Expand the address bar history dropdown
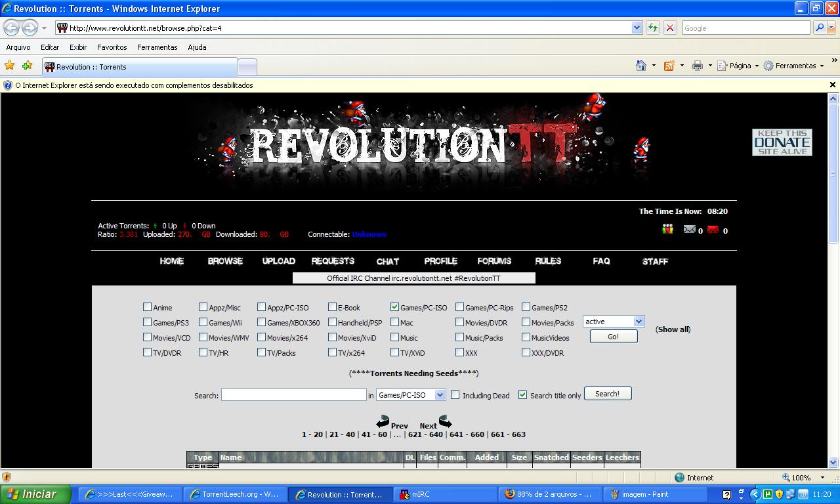Viewport: 840px width, 504px height. [637, 28]
